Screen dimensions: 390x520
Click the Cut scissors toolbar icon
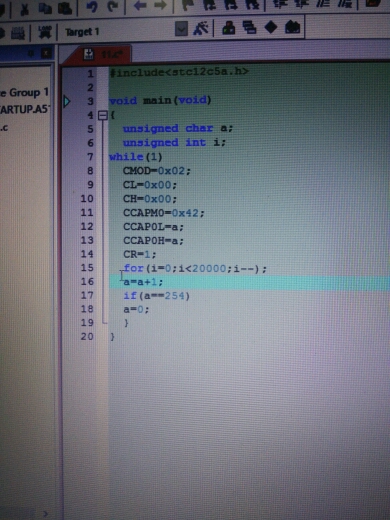24,9
